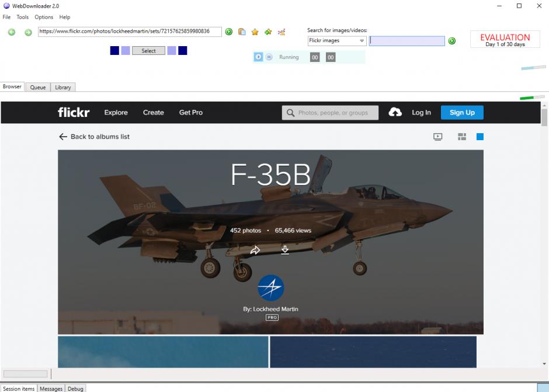Click the WebDownloader app icon in title bar
Screen dimensions: 549x392
(x=6, y=6)
